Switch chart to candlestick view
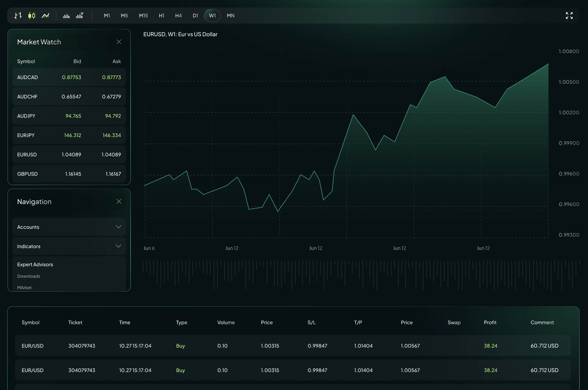588x390 pixels. pyautogui.click(x=32, y=15)
